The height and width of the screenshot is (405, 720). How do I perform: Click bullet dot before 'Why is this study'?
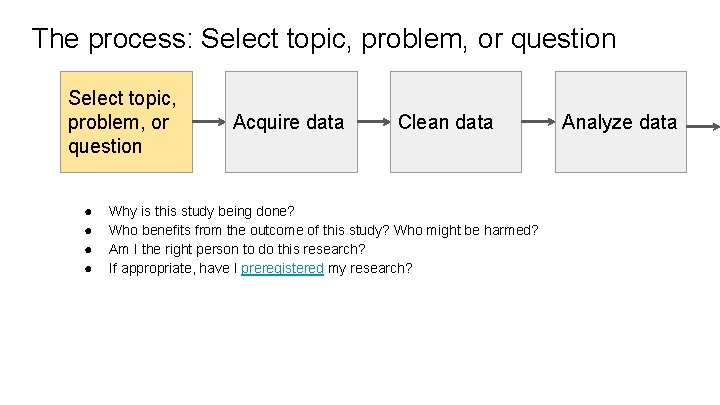88,211
